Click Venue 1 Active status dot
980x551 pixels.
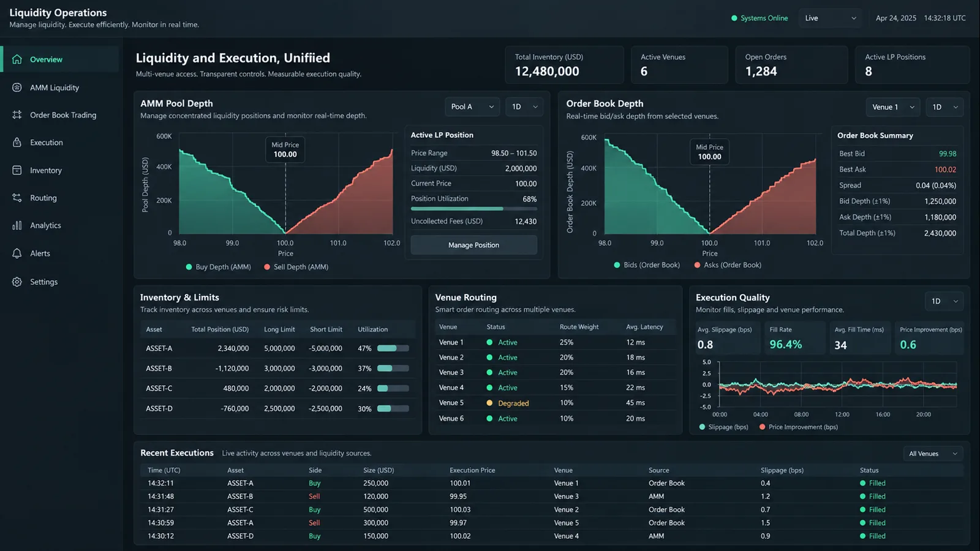[x=489, y=342]
